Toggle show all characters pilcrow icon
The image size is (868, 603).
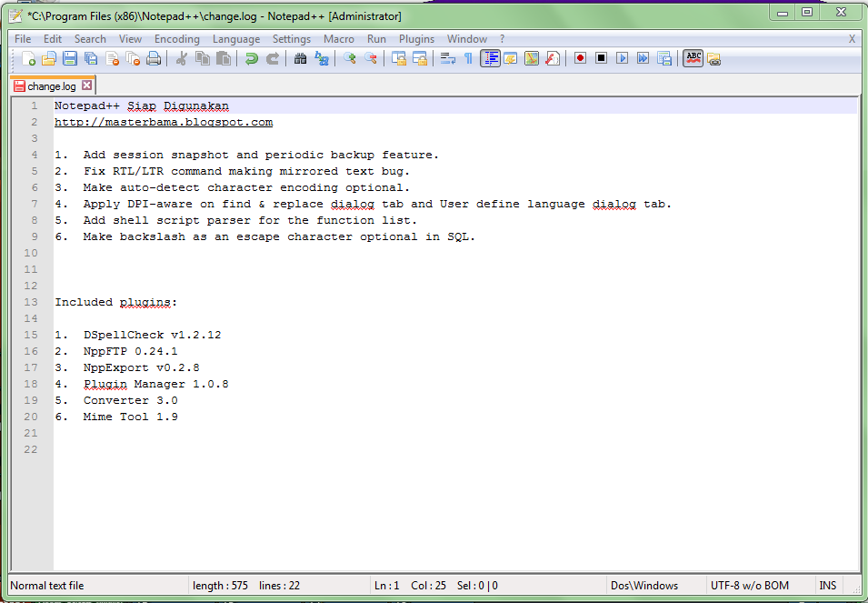(468, 58)
